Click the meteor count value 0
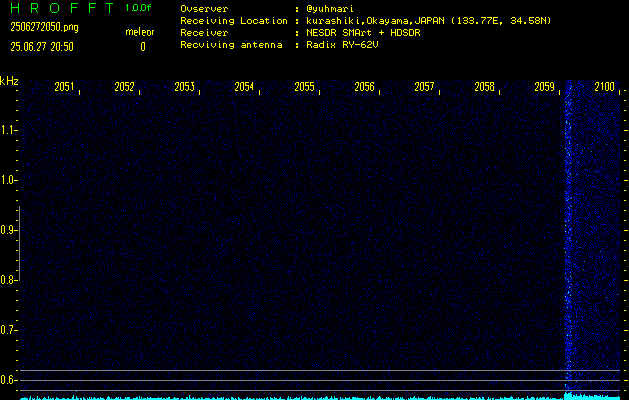This screenshot has width=629, height=400. pyautogui.click(x=143, y=47)
